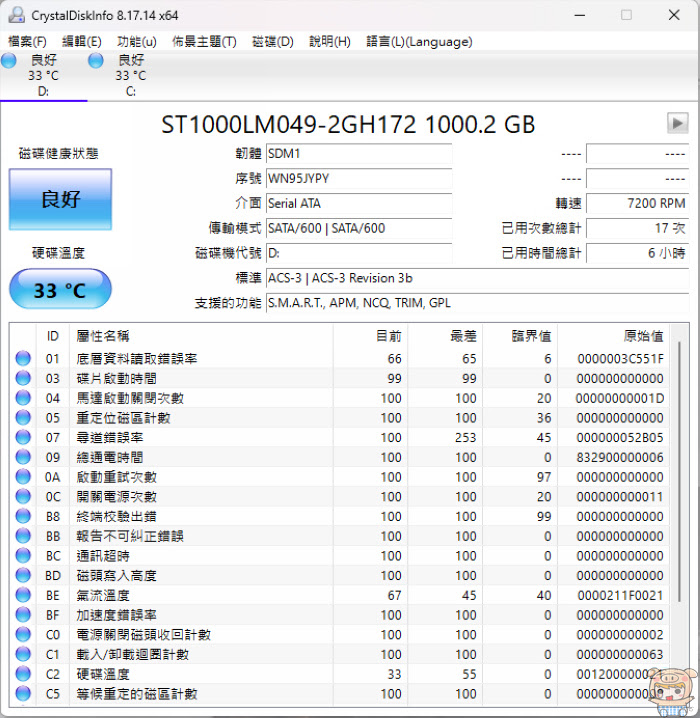Open the 說明(H) menu
The height and width of the screenshot is (718, 700).
click(330, 42)
